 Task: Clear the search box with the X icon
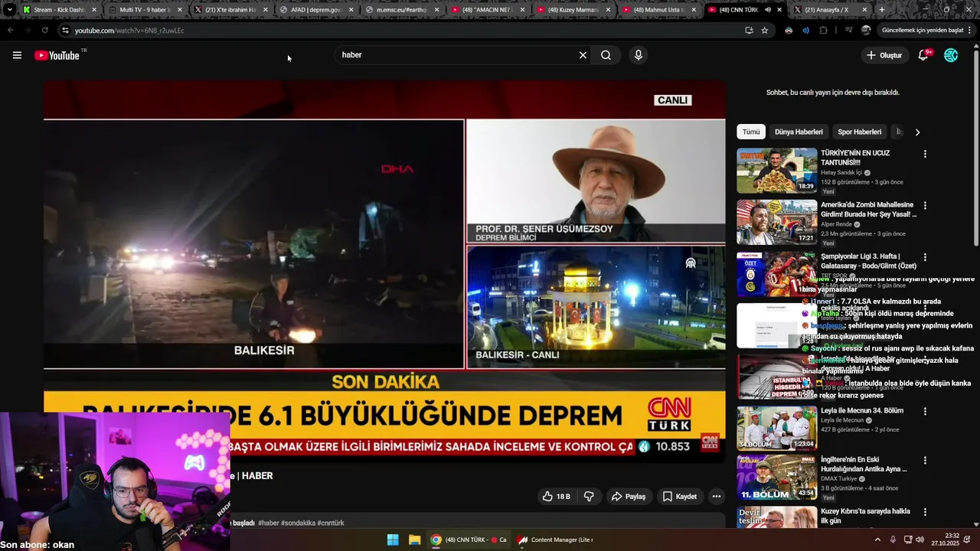[583, 55]
